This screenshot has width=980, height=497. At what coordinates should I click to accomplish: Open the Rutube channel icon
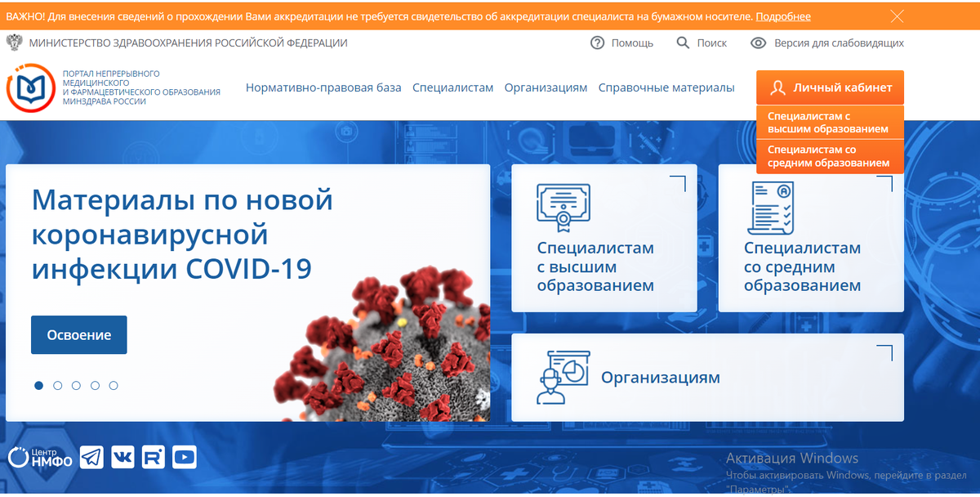click(x=154, y=457)
